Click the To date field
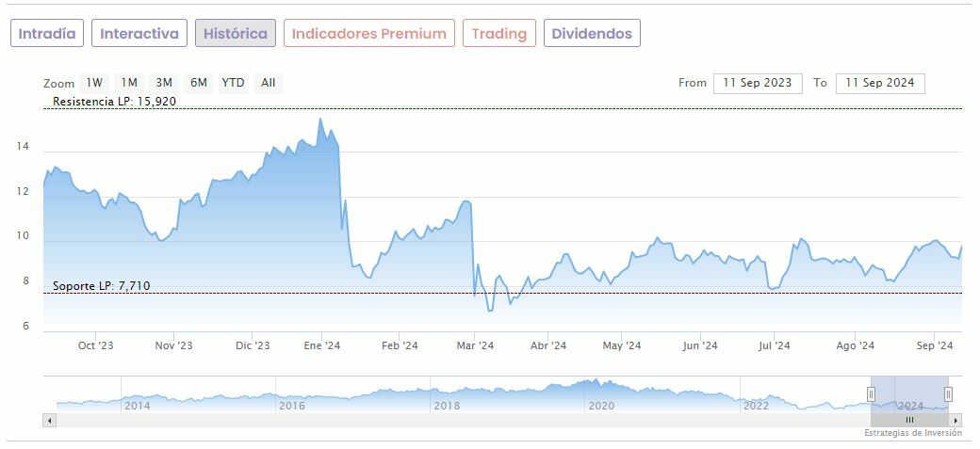This screenshot has height=449, width=980. pyautogui.click(x=880, y=83)
